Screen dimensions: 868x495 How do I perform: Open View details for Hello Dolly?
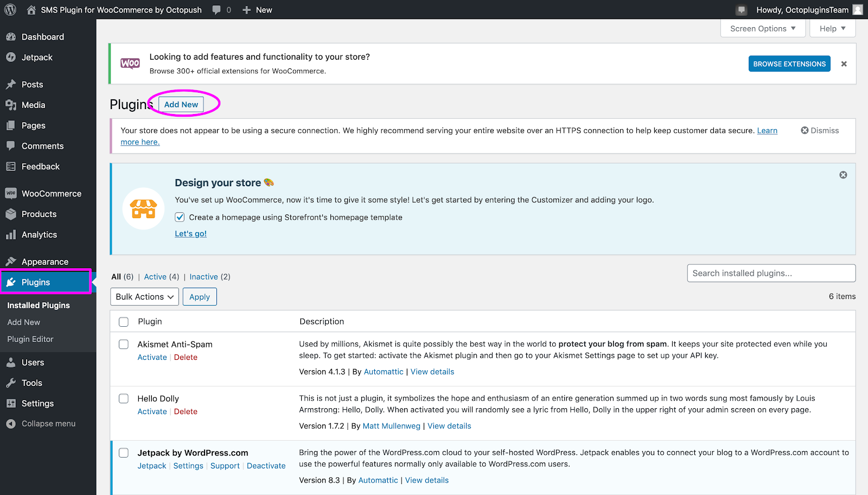[449, 426]
